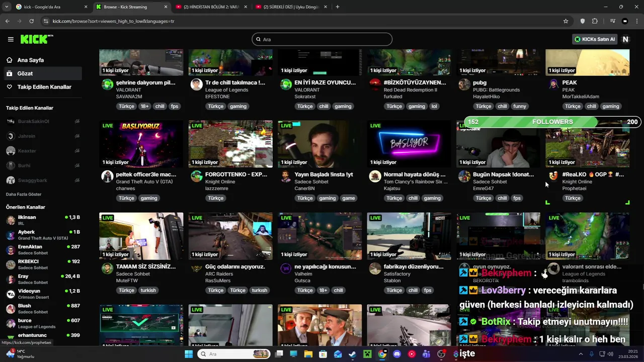Screen dimensions: 644x362
Task: Open Windows Start menu
Action: click(x=189, y=354)
